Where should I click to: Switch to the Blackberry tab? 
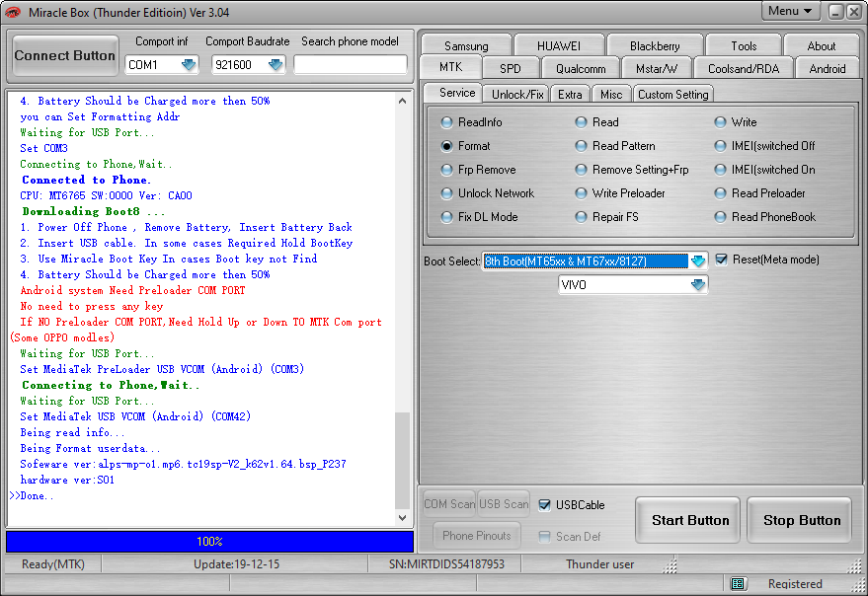[655, 45]
